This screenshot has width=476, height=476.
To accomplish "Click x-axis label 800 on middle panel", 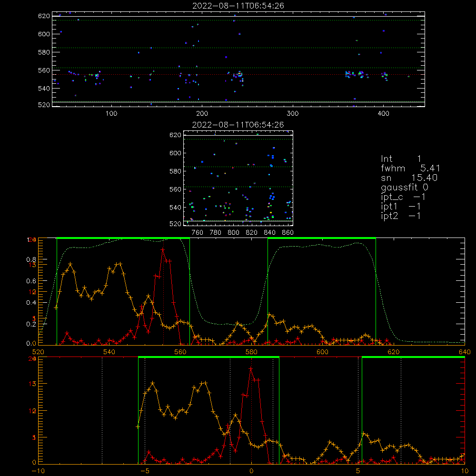I will point(233,233).
